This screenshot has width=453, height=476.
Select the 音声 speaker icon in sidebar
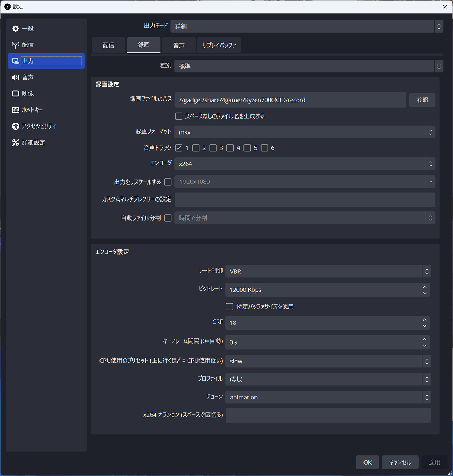pyautogui.click(x=16, y=78)
